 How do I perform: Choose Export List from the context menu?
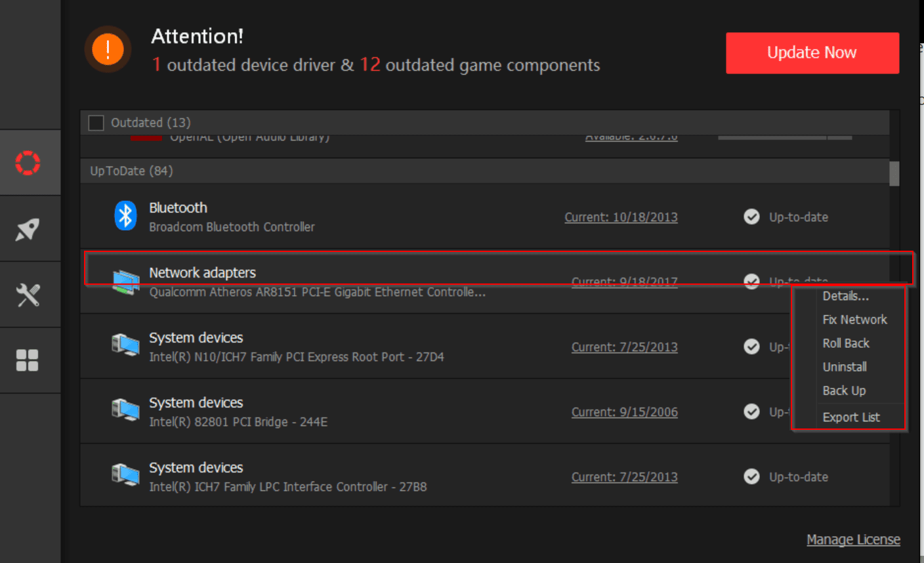point(851,417)
